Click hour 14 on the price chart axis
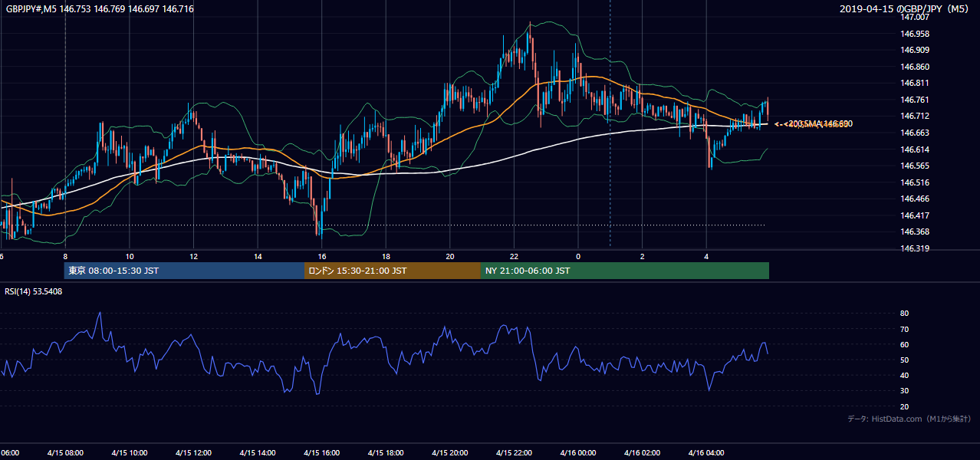The width and height of the screenshot is (980, 460). click(x=258, y=256)
